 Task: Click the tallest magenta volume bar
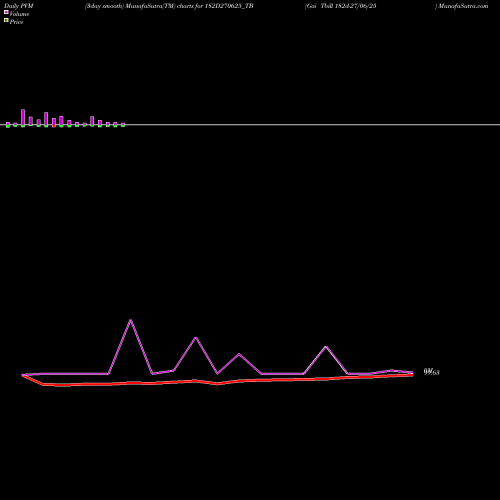23,117
